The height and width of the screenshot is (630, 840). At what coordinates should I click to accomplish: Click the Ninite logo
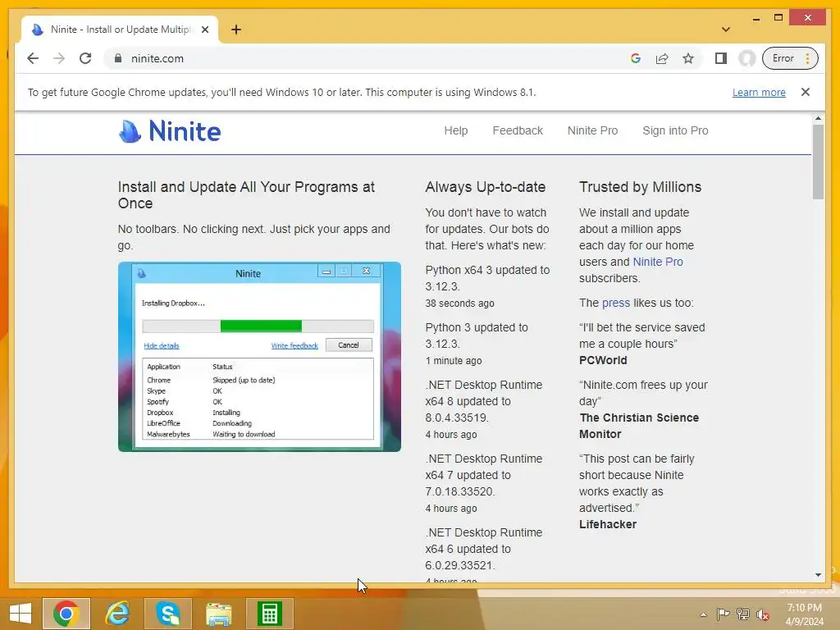point(170,131)
